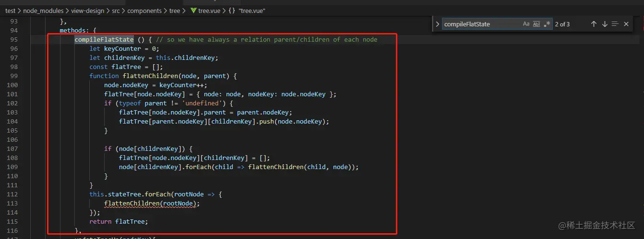This screenshot has width=644, height=239.
Task: Click "return flatTree;" statement
Action: coord(119,221)
